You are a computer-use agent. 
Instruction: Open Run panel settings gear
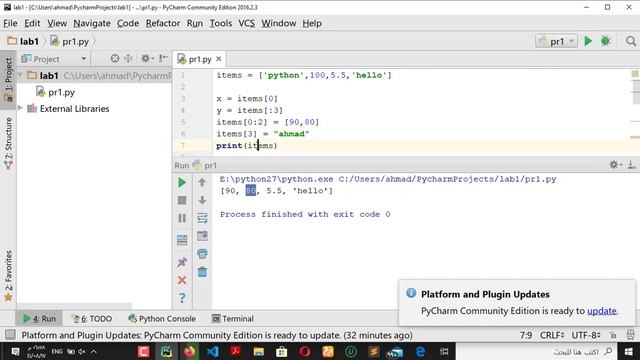(615, 164)
